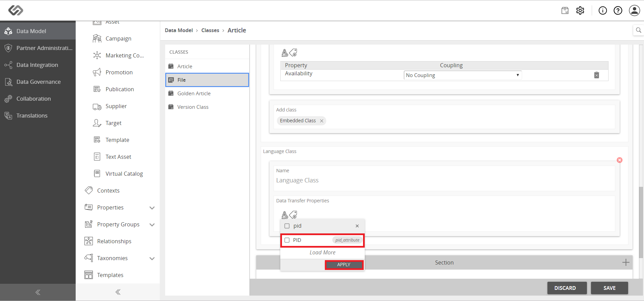Image resolution: width=644 pixels, height=301 pixels.
Task: Click the Language Class name field
Action: (444, 180)
